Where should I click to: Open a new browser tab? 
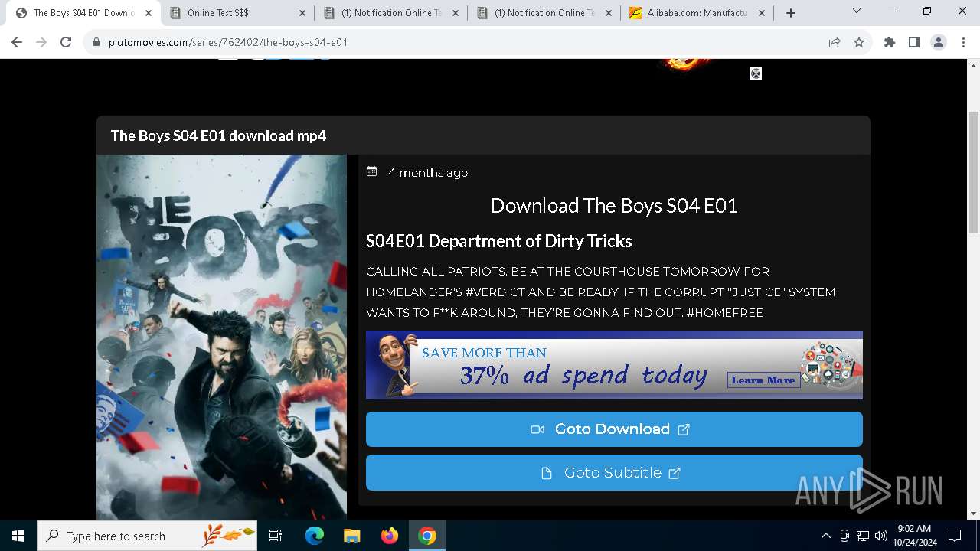click(791, 13)
